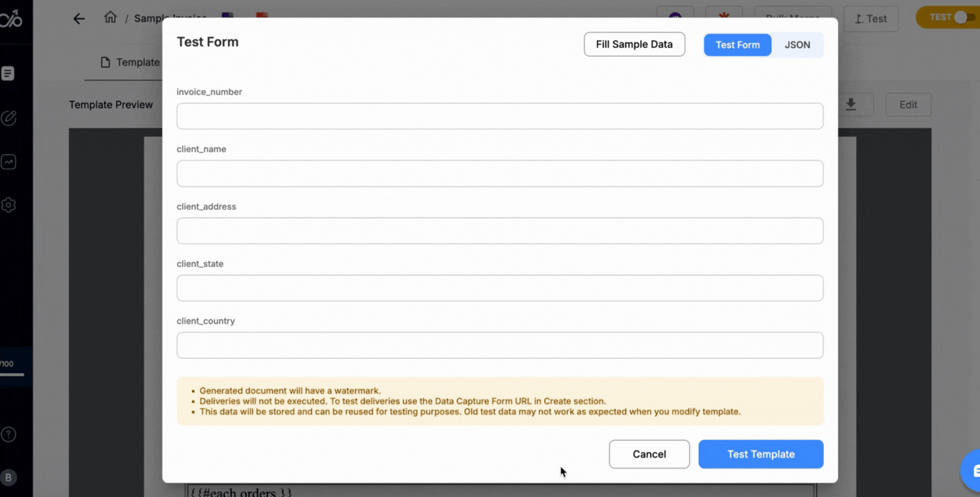This screenshot has width=980, height=497.
Task: Click the download arrow icon
Action: click(x=851, y=105)
